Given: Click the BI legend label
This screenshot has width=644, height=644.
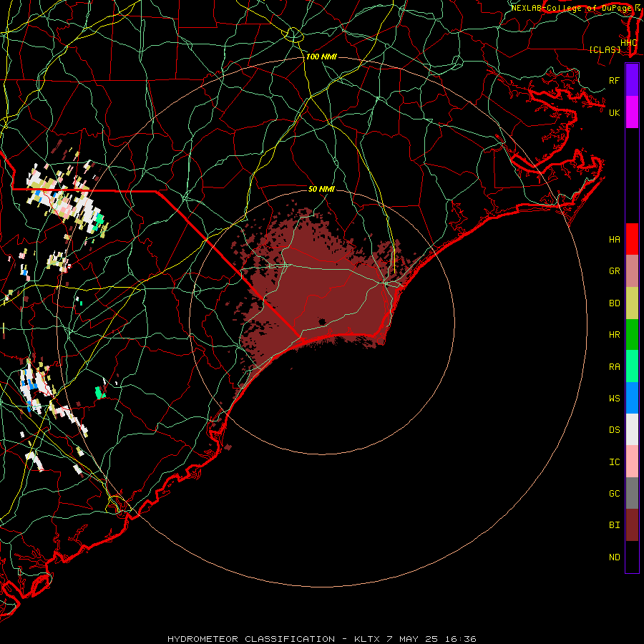Looking at the screenshot, I should click(x=614, y=525).
